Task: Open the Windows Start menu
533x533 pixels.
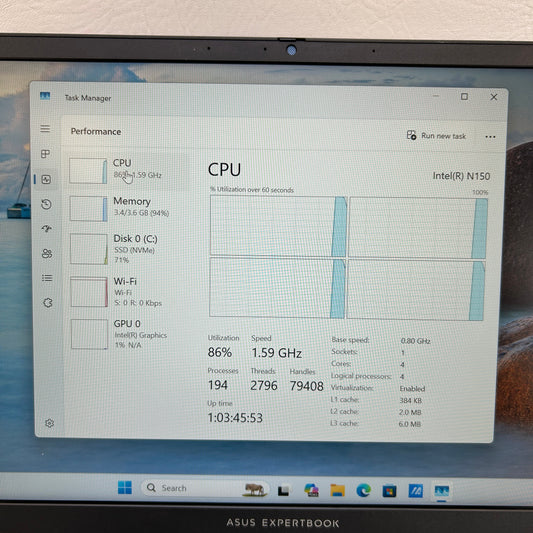Action: click(x=125, y=487)
